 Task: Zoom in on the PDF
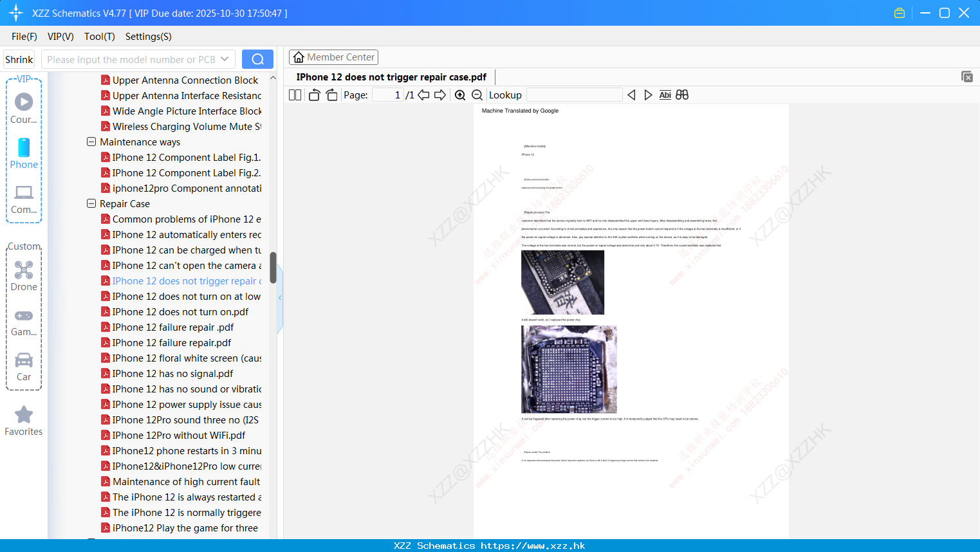[460, 95]
